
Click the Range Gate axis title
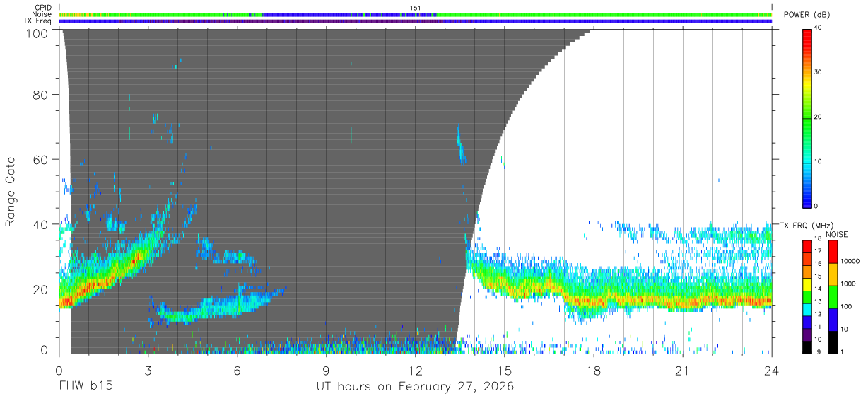click(10, 192)
